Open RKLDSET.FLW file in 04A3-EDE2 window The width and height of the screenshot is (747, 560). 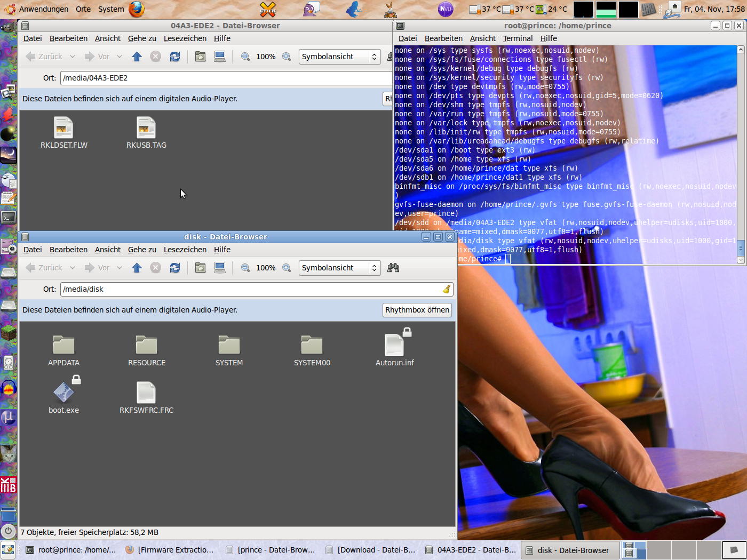63,133
